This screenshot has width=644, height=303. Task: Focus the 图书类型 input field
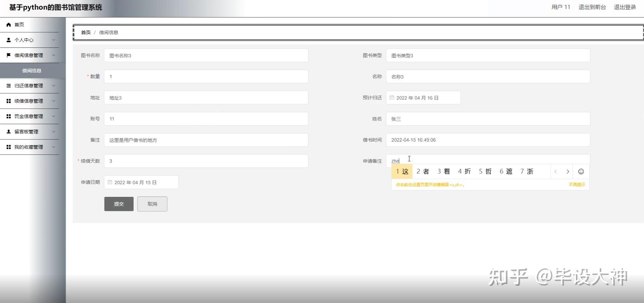(488, 55)
